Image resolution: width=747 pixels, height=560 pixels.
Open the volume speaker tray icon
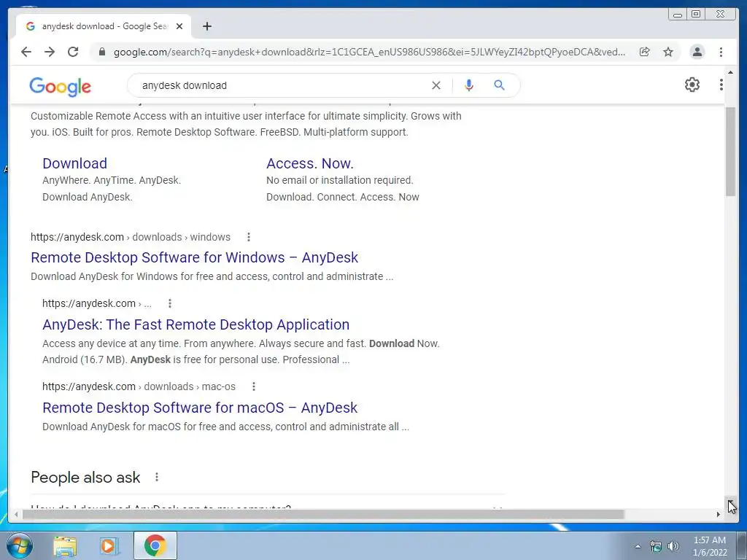tap(673, 546)
